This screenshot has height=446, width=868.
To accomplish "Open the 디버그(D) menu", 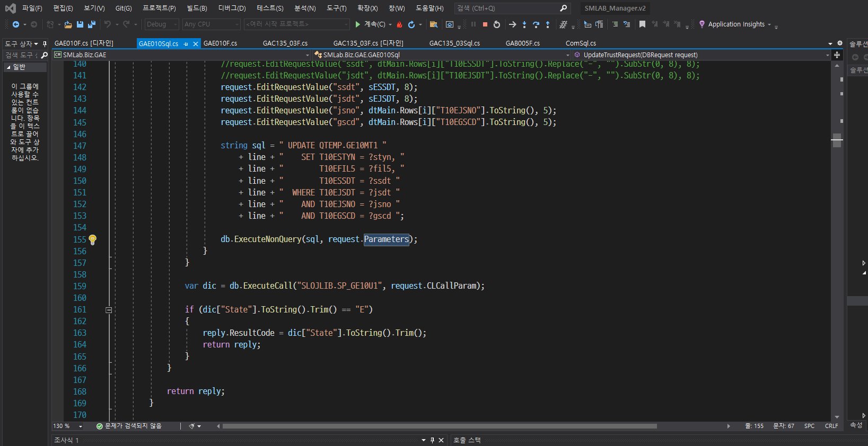I will (x=232, y=8).
